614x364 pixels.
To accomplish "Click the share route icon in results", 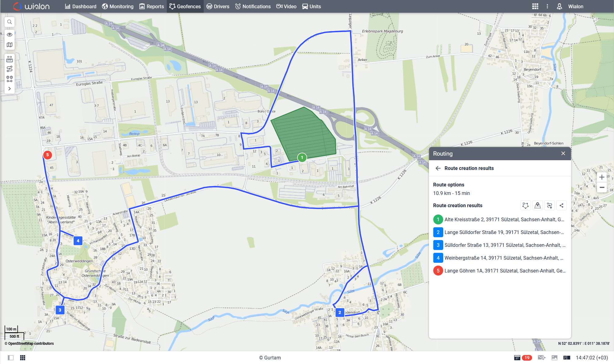I will [x=561, y=205].
